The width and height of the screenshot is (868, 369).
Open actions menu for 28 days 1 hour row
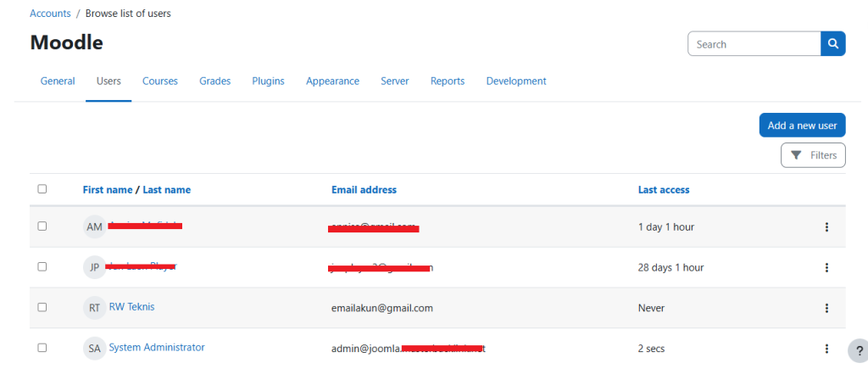826,267
